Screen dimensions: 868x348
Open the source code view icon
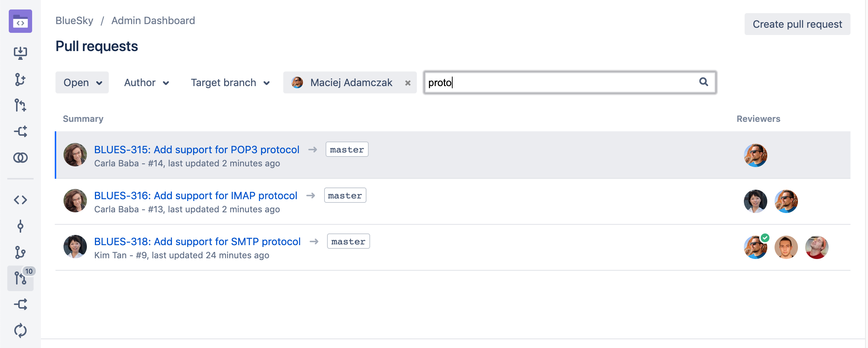click(20, 200)
